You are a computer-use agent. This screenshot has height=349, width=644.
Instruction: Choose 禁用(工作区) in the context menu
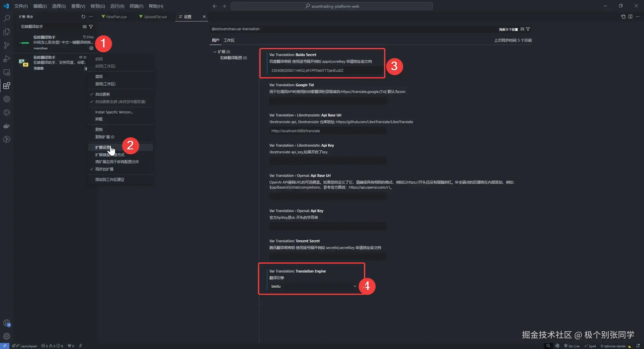(120, 84)
